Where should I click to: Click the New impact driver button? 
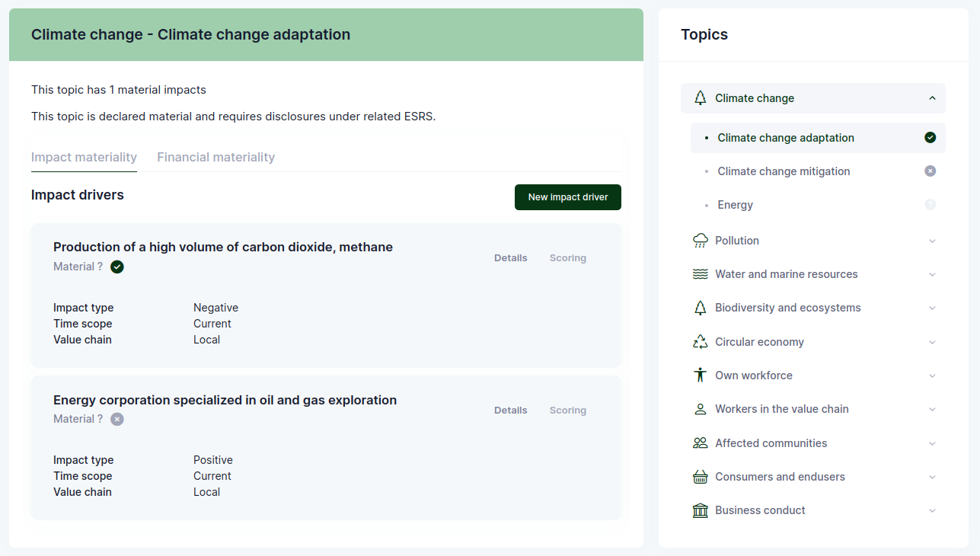coord(567,197)
